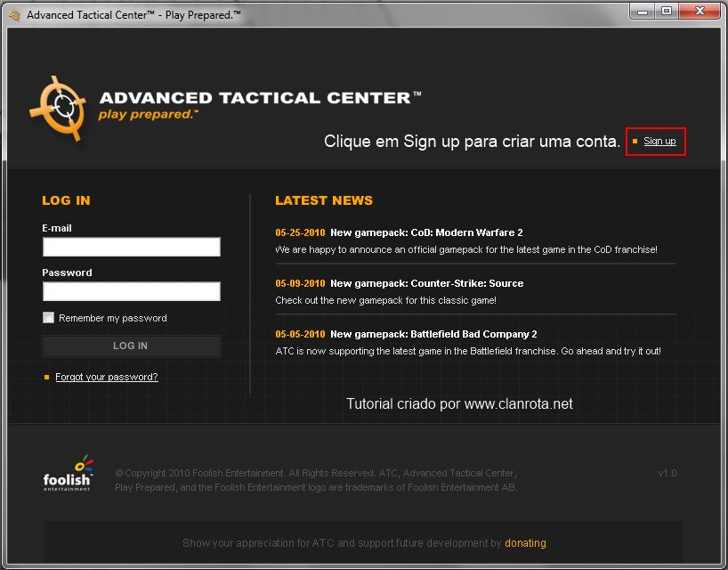Viewport: 728px width, 570px height.
Task: Click text 'Check out the new gamepack for this classic game!'
Action: [x=386, y=300]
